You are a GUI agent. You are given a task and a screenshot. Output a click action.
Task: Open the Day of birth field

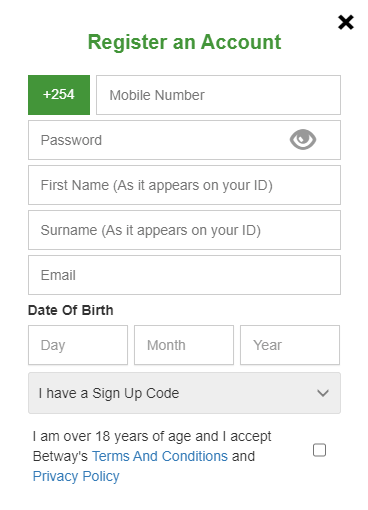78,345
